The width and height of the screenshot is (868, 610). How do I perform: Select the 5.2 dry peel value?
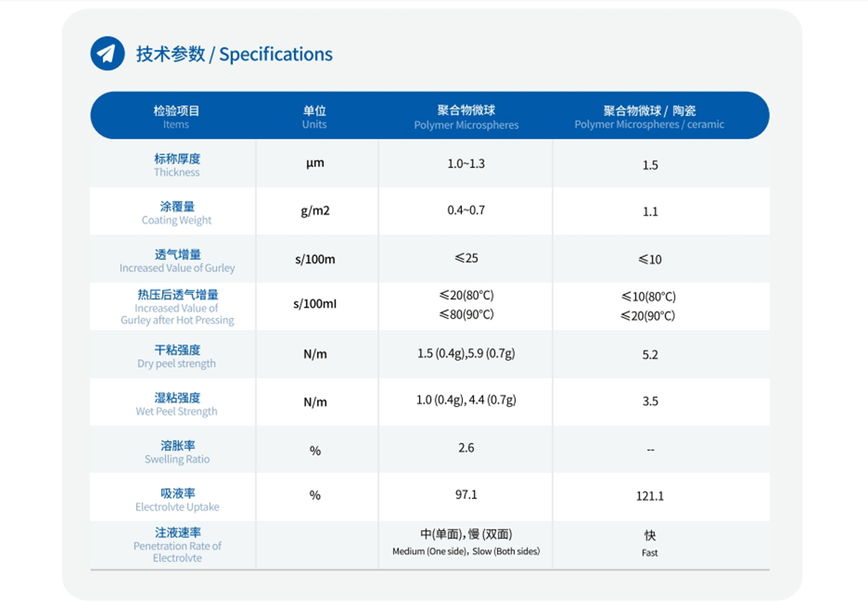tap(650, 355)
